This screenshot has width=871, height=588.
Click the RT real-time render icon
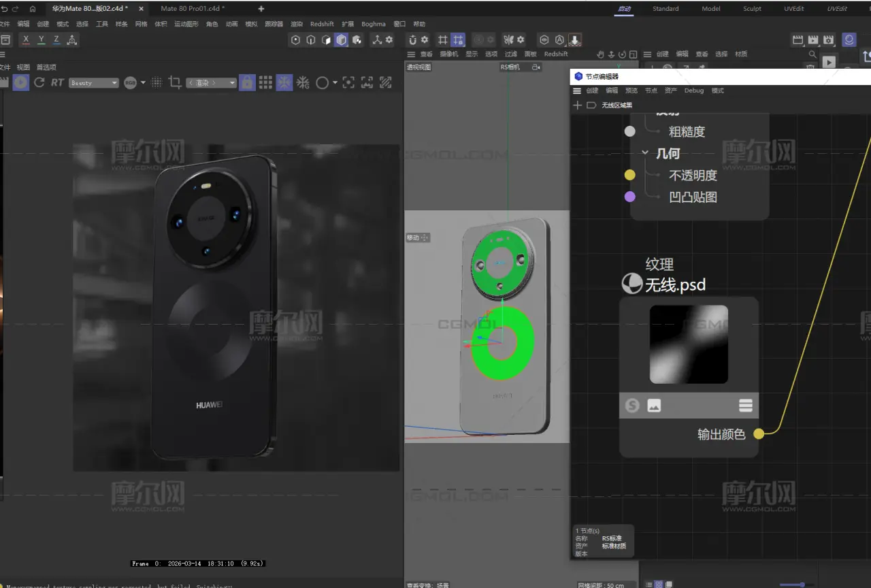tap(57, 82)
